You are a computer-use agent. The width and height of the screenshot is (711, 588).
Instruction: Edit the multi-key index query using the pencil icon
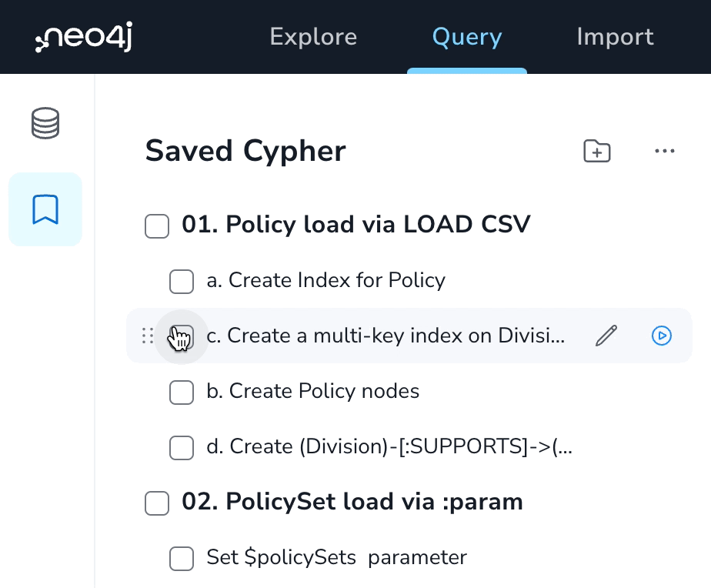click(x=606, y=336)
